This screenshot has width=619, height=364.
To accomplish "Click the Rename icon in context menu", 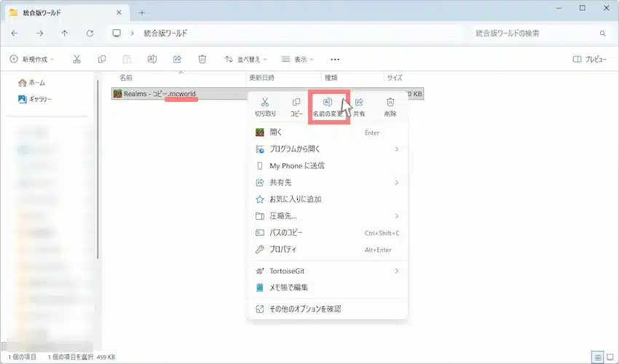I will pos(328,103).
